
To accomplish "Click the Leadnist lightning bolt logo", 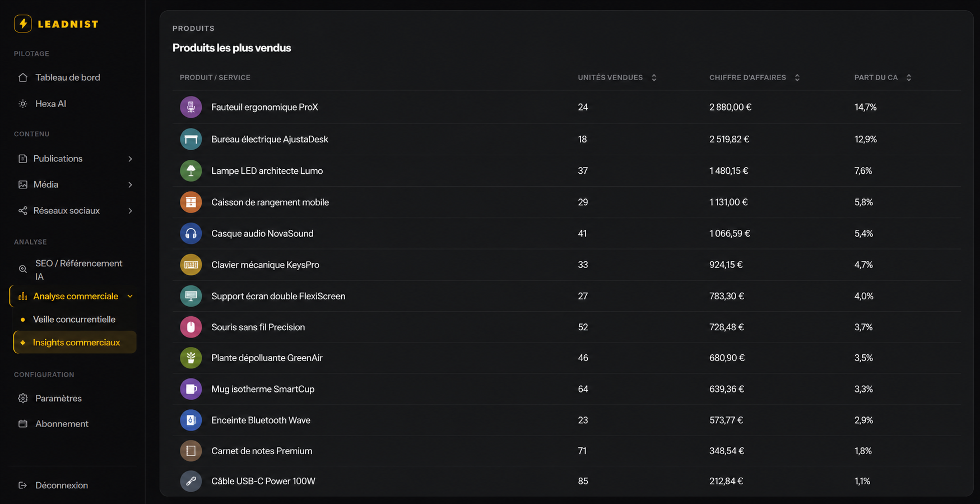I will tap(23, 24).
